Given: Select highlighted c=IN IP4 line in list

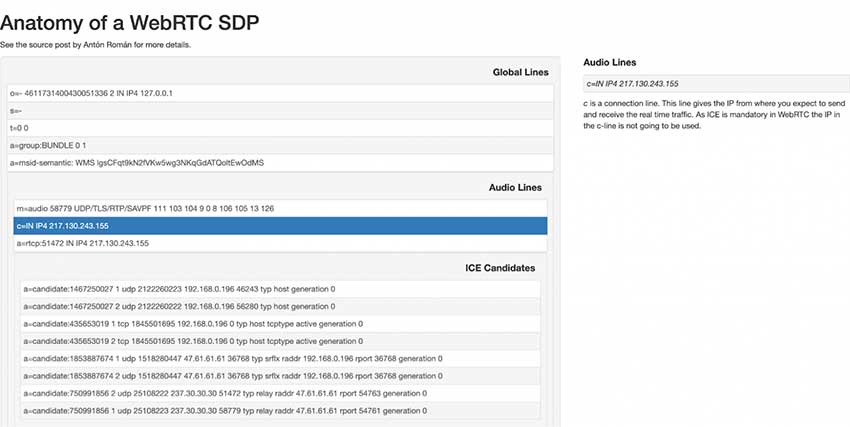Looking at the screenshot, I should point(280,226).
